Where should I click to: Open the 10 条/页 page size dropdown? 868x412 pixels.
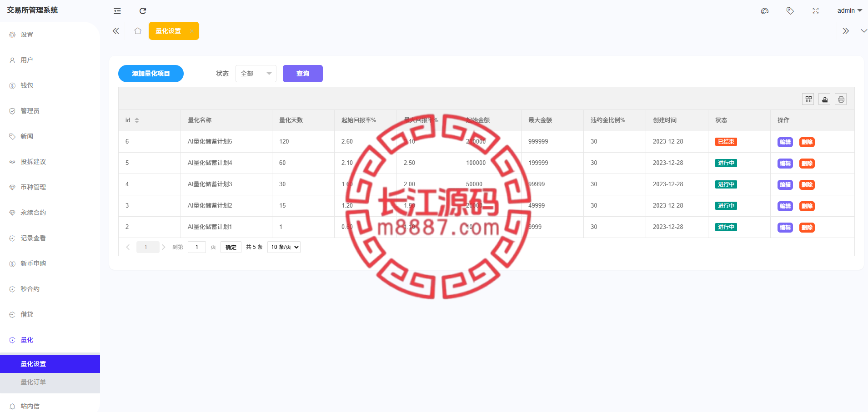coord(284,247)
